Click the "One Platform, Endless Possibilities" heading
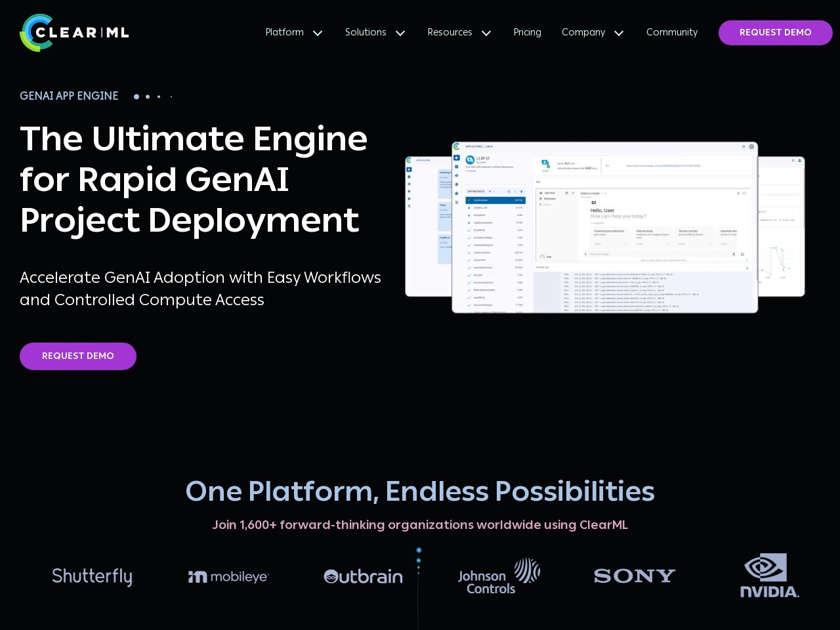This screenshot has width=840, height=630. click(x=420, y=492)
